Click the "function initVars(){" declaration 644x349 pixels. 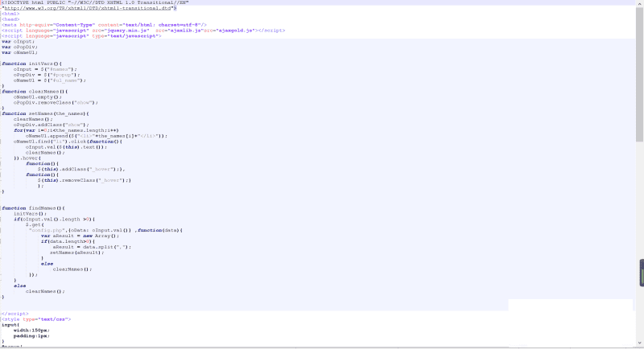tap(31, 64)
